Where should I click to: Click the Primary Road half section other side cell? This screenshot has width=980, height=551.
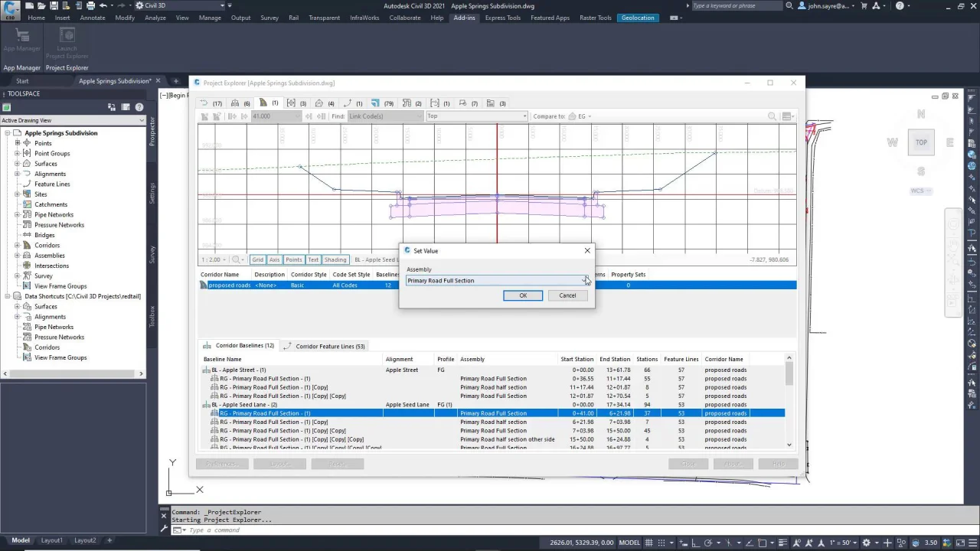[x=507, y=439]
